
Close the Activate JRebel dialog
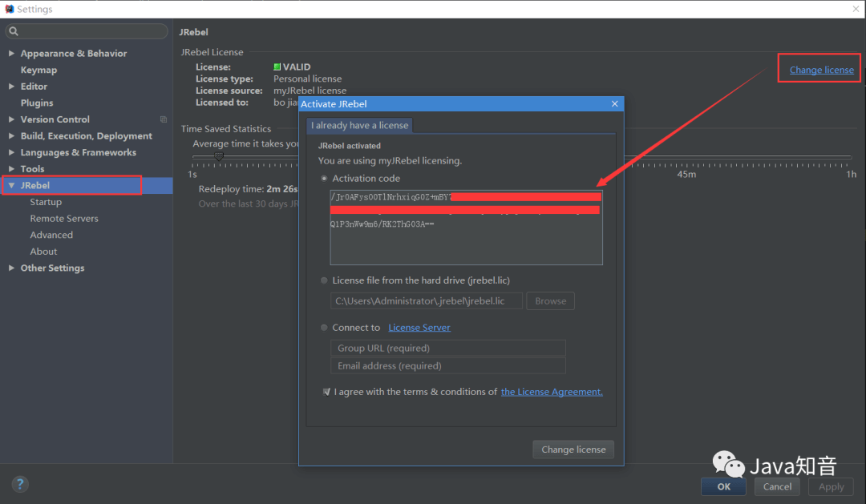615,104
